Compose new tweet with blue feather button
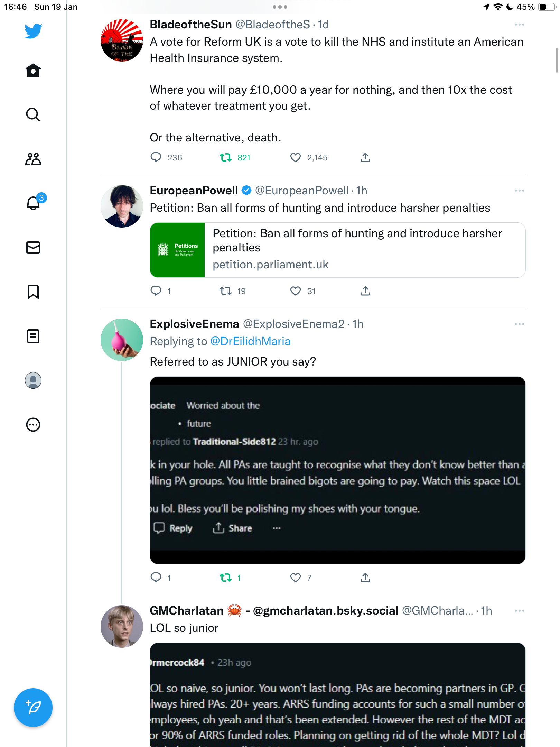 pyautogui.click(x=33, y=708)
